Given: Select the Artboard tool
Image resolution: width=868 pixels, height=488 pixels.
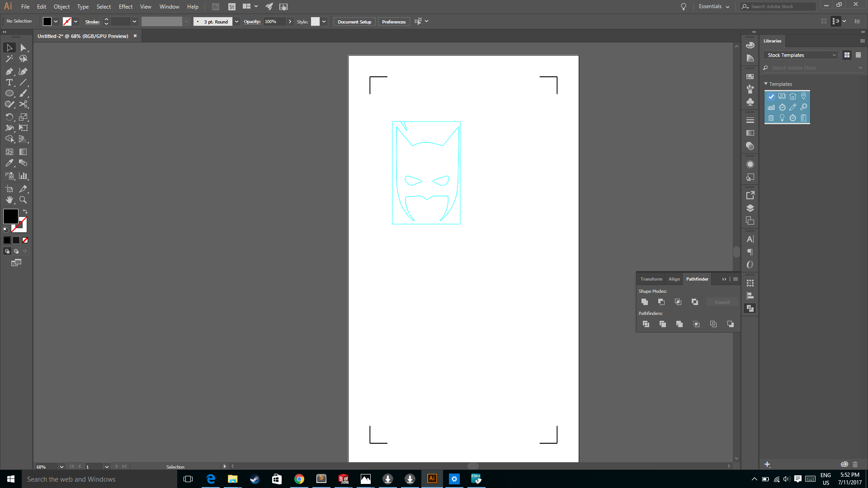Looking at the screenshot, I should point(9,189).
